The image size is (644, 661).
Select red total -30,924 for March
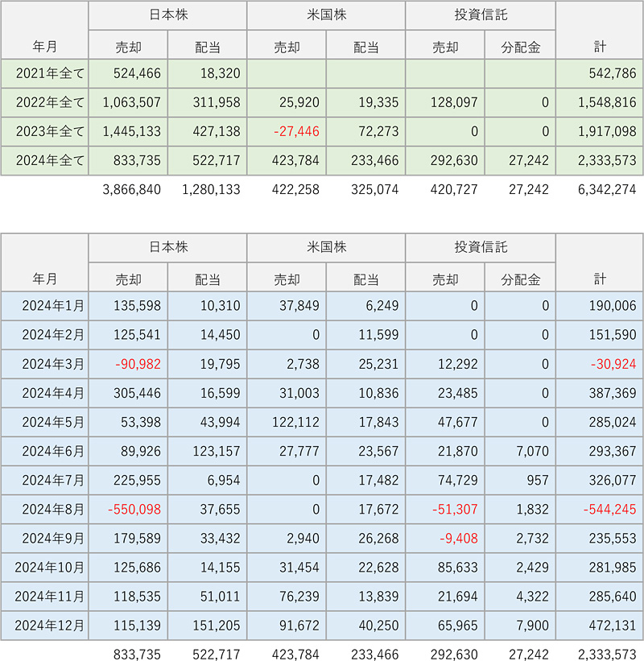coord(613,364)
